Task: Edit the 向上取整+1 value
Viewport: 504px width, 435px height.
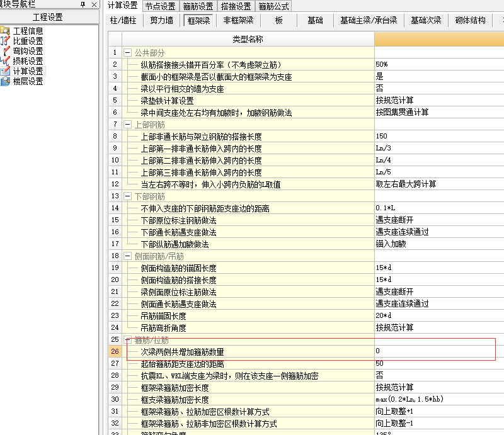Action: point(439,411)
